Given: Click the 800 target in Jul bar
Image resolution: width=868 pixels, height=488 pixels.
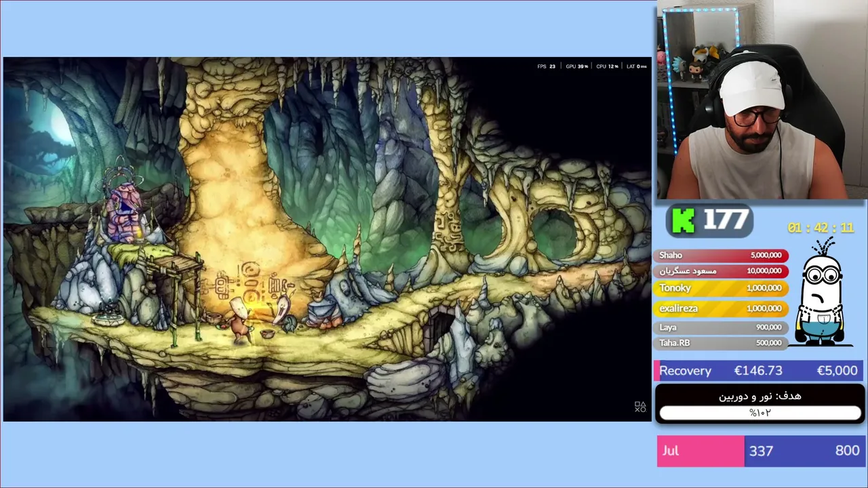Looking at the screenshot, I should tap(847, 451).
